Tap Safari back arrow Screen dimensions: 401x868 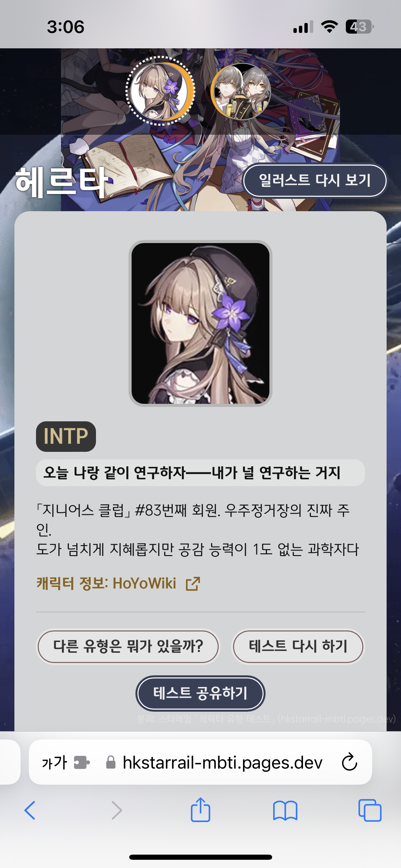(30, 810)
